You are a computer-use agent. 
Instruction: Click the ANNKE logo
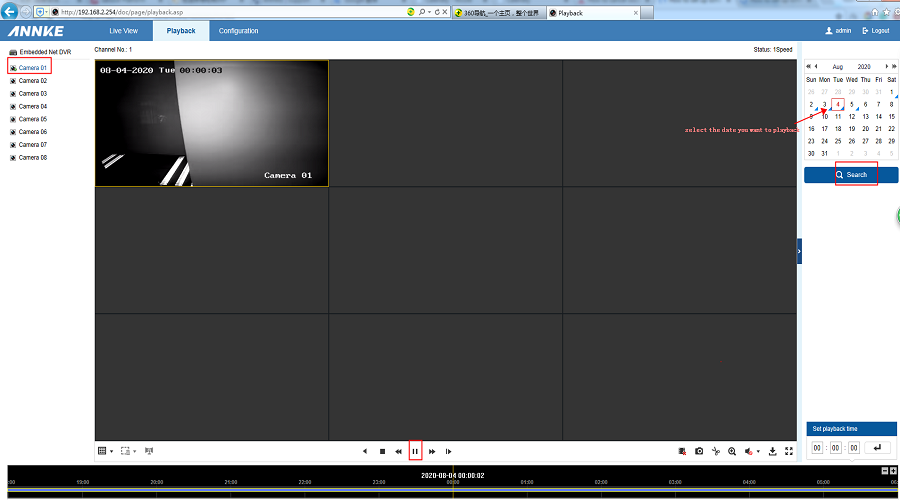pos(36,31)
